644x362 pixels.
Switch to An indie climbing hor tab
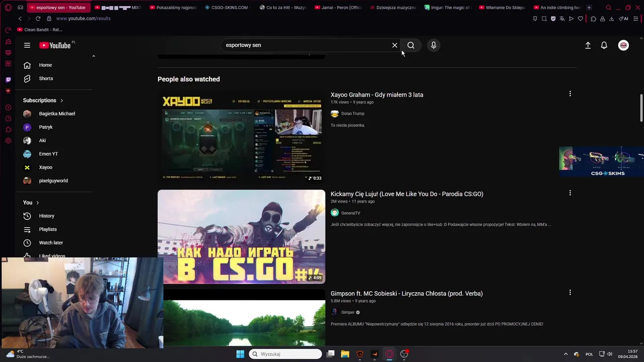[x=557, y=8]
